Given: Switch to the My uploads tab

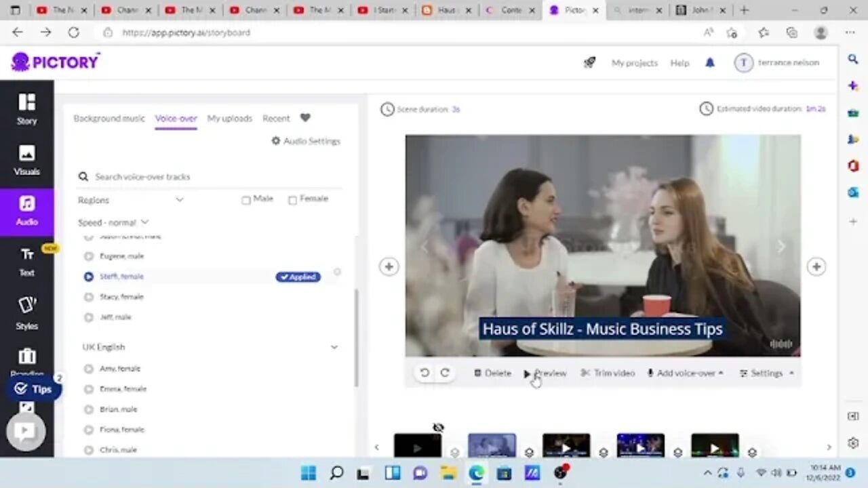Looking at the screenshot, I should (x=230, y=118).
